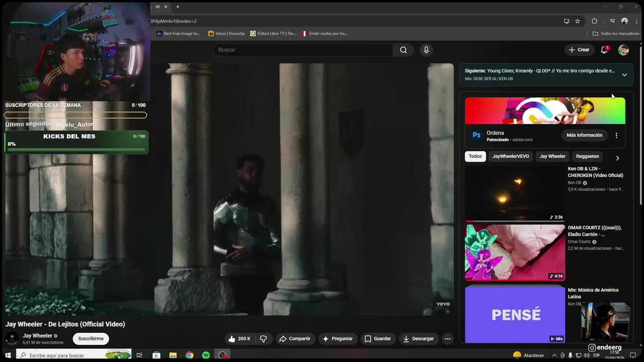The width and height of the screenshot is (644, 362).
Task: Click the Guardar save button
Action: coord(377,339)
